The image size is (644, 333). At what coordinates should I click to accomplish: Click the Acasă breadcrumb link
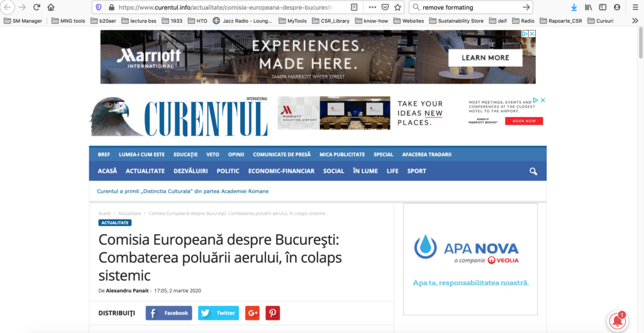(x=104, y=213)
